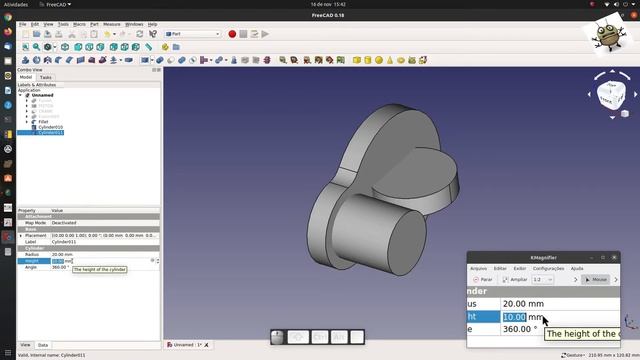Toggle KMagnifier Mouse mode button
Image resolution: width=640 pixels, height=360 pixels.
(596, 280)
